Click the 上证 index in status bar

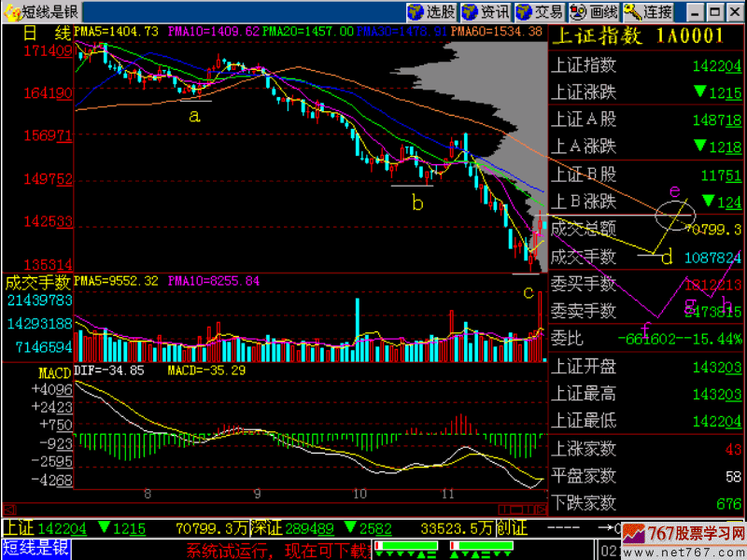pyautogui.click(x=19, y=529)
